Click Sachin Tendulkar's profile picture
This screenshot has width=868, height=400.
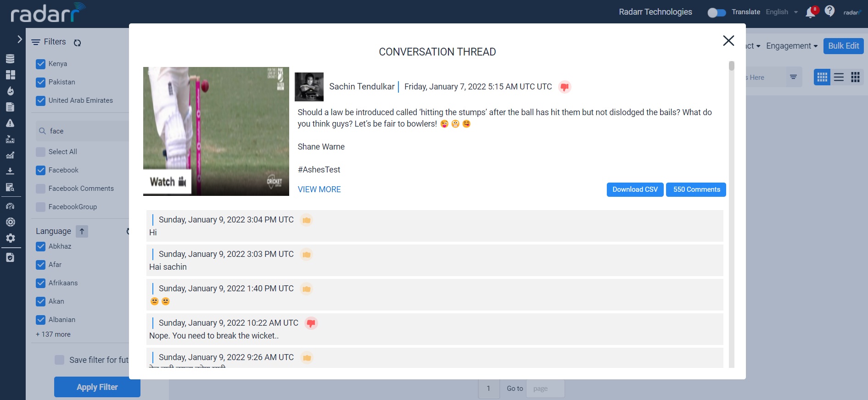click(x=309, y=87)
